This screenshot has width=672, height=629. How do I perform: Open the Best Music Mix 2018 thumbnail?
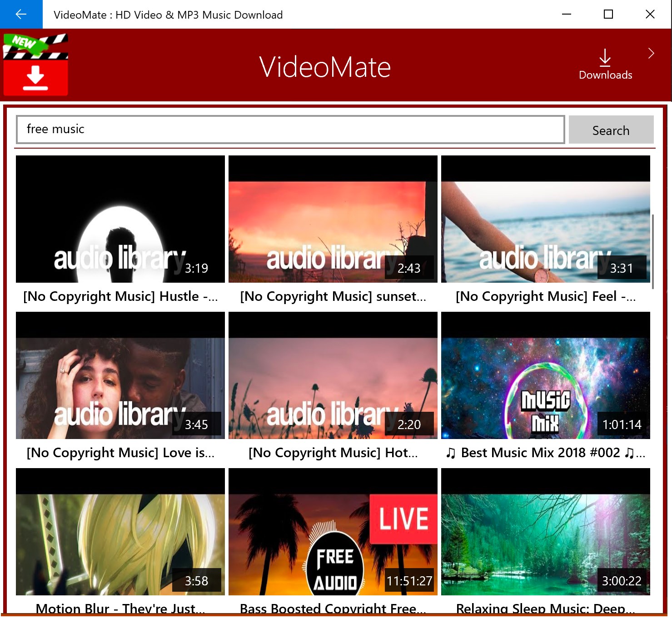point(546,375)
